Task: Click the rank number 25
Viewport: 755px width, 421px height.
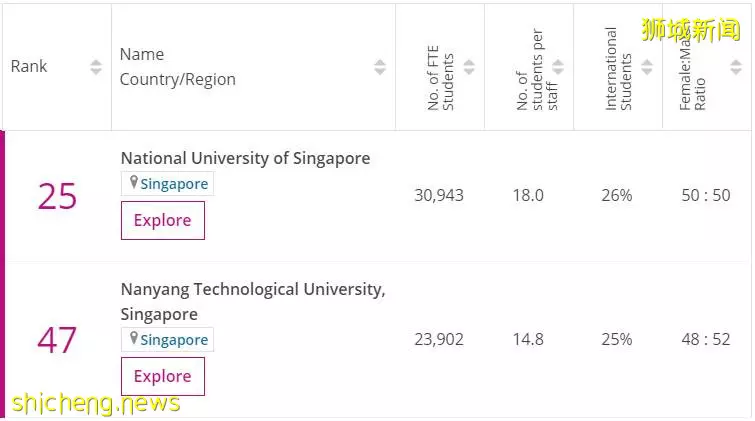Action: tap(57, 196)
